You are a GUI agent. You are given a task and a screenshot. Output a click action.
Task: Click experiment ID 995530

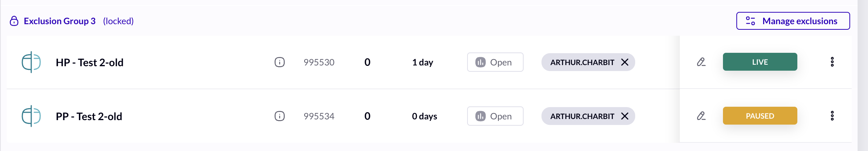pos(319,62)
